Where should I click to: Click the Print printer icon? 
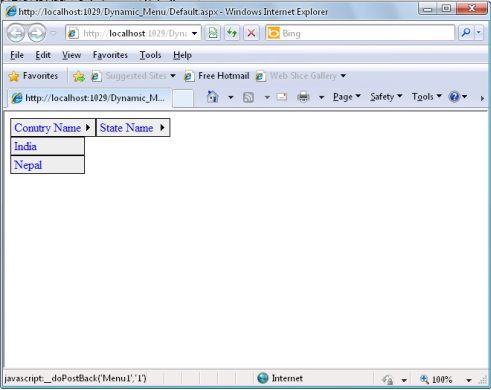point(303,97)
